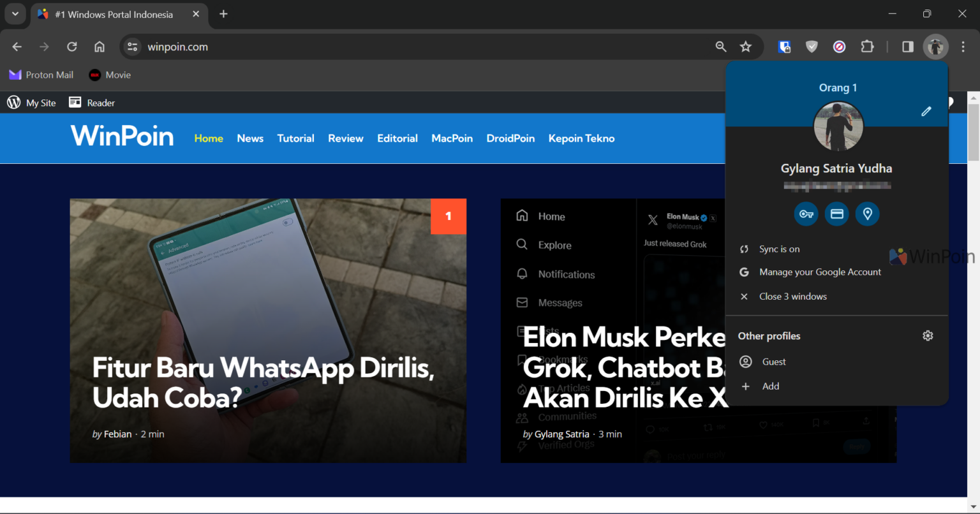Open saved addresses in profile menu
Image resolution: width=980 pixels, height=514 pixels.
(x=867, y=214)
